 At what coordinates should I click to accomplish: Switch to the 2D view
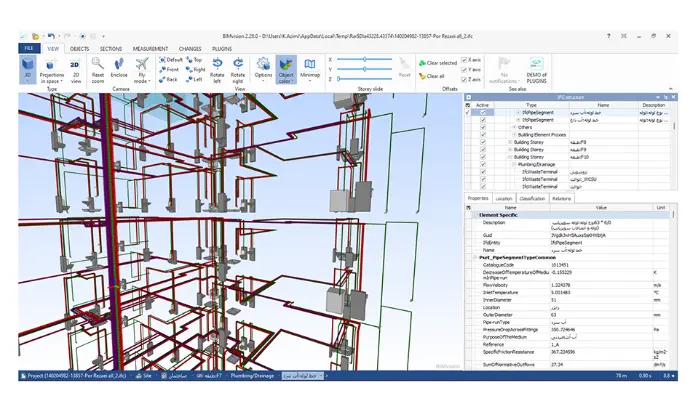(76, 71)
